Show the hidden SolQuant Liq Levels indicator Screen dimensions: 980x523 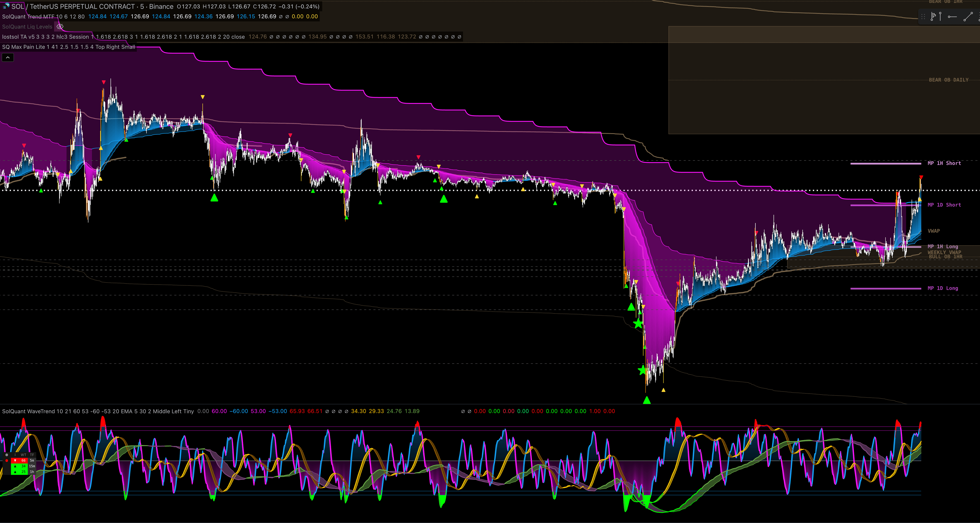point(60,27)
